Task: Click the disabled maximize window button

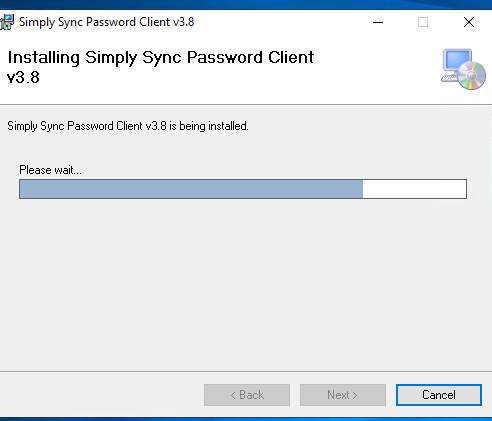Action: pyautogui.click(x=423, y=22)
